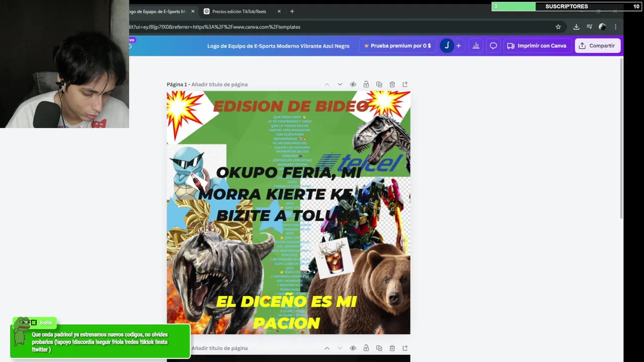Viewport: 644px width, 362px height.
Task: Delete page 1 with the trash icon
Action: point(392,84)
